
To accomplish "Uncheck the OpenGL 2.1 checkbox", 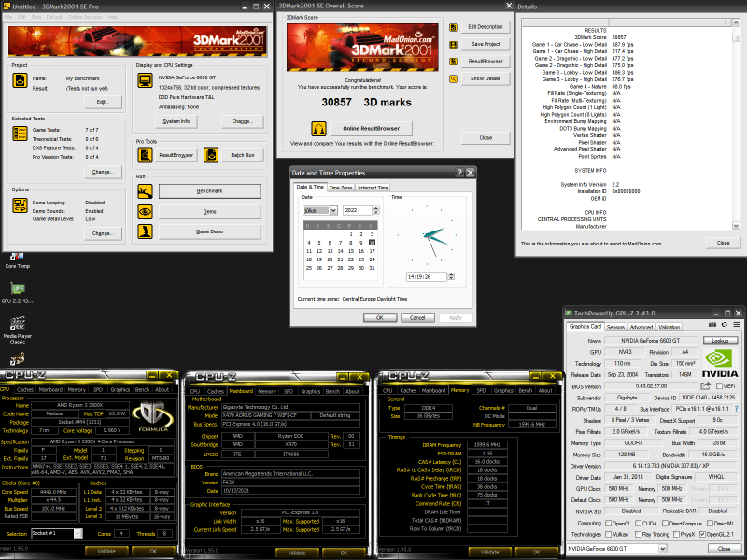I will pyautogui.click(x=702, y=534).
